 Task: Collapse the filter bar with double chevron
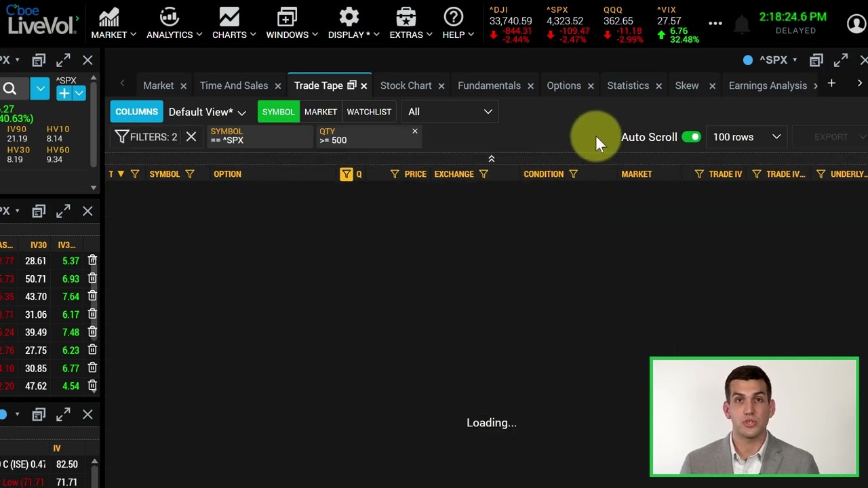click(492, 159)
